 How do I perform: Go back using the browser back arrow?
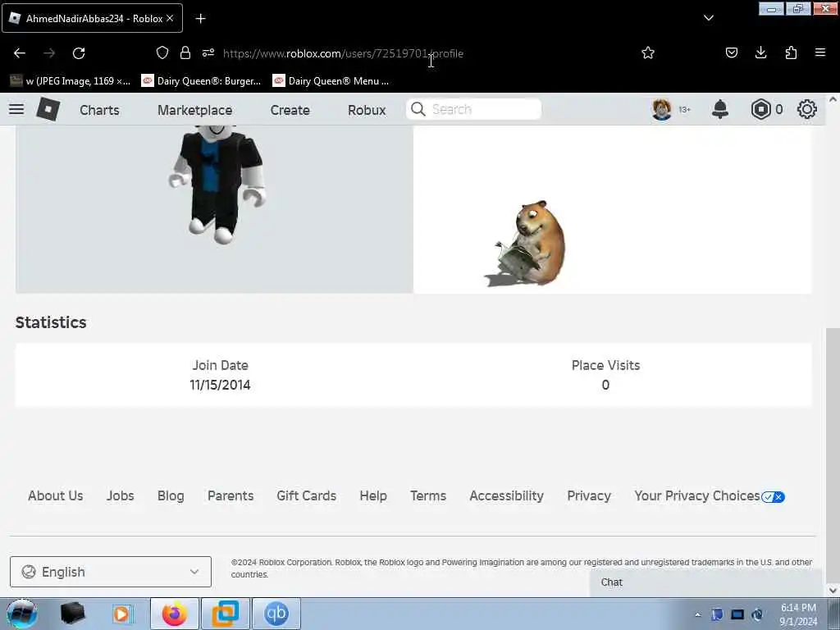click(x=20, y=53)
